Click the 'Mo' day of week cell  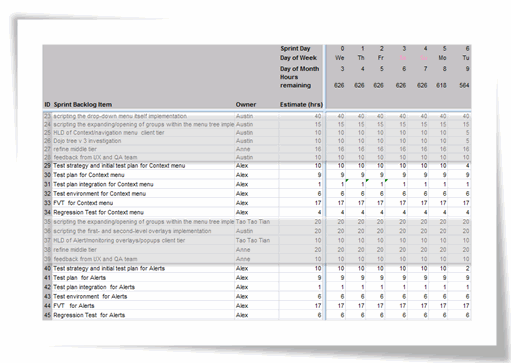[442, 58]
